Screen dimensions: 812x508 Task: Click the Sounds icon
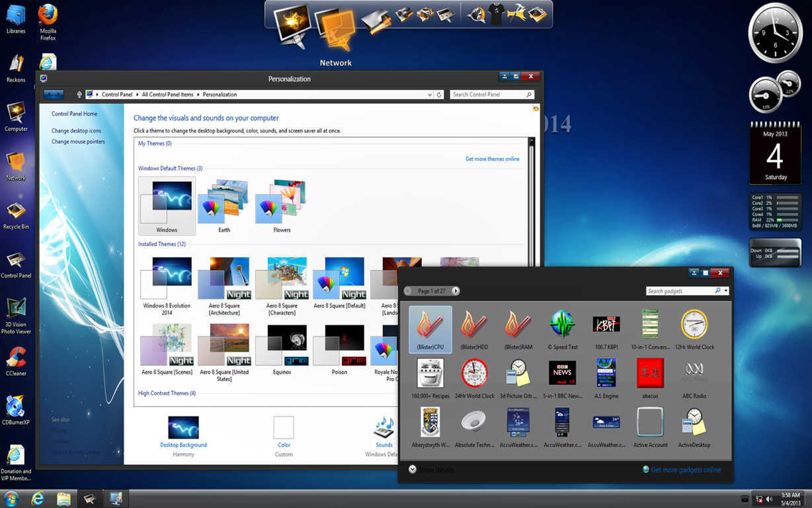click(384, 433)
